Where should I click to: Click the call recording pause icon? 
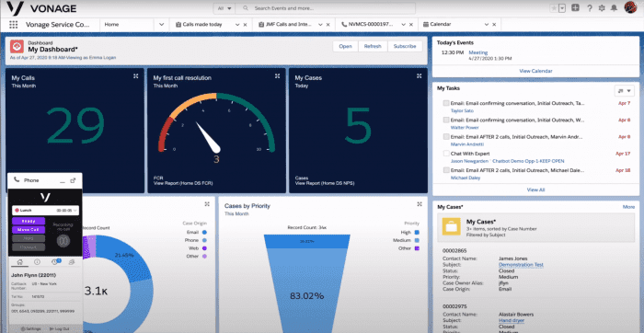pyautogui.click(x=63, y=241)
